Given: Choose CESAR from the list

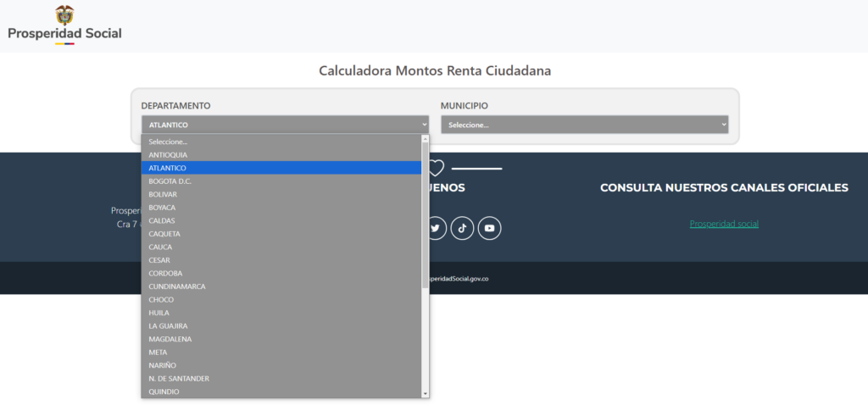Looking at the screenshot, I should [281, 260].
